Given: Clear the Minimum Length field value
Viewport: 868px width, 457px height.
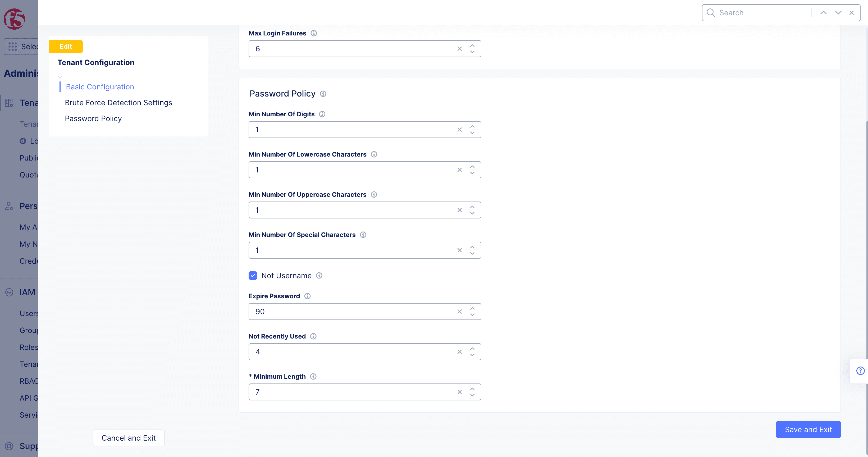Looking at the screenshot, I should pos(459,392).
